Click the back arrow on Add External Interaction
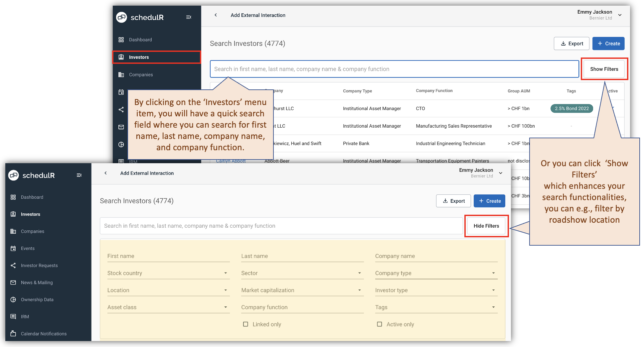 (x=105, y=173)
